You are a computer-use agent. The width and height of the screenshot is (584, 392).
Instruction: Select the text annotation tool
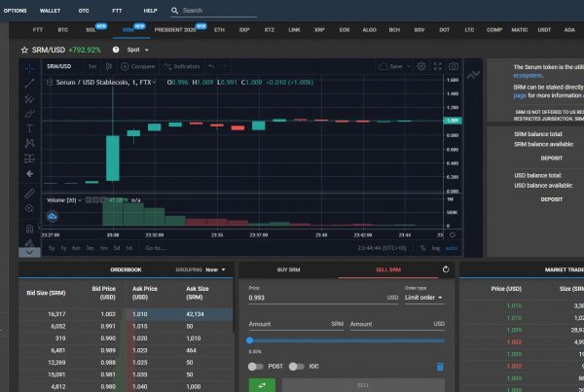click(x=30, y=128)
